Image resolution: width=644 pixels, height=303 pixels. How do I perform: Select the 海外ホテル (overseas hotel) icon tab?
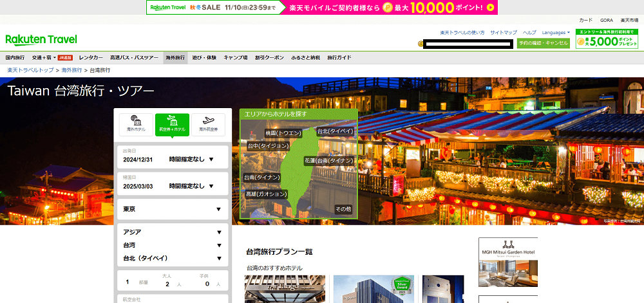point(136,124)
